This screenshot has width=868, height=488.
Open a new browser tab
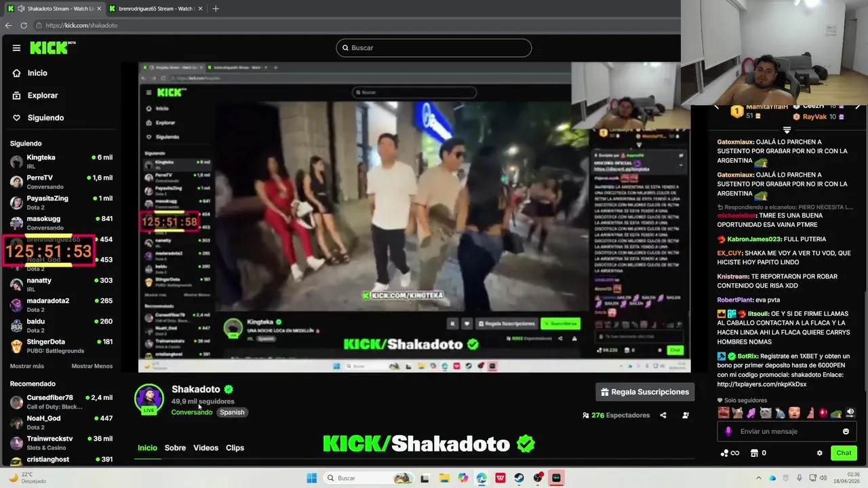pyautogui.click(x=216, y=9)
